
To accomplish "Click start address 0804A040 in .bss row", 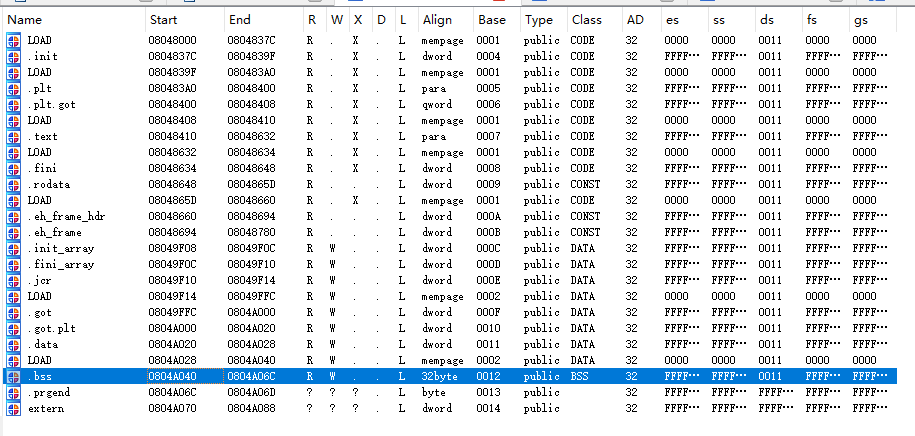I will coord(173,376).
